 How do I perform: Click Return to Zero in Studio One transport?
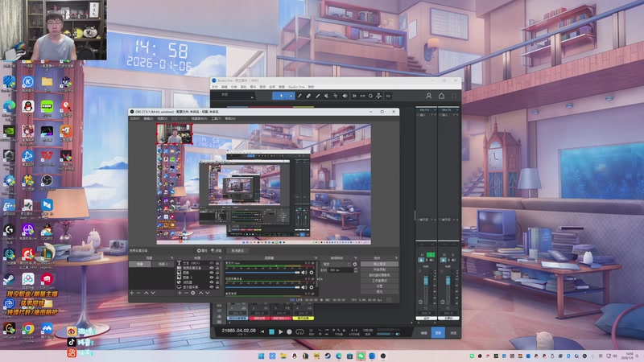click(263, 331)
